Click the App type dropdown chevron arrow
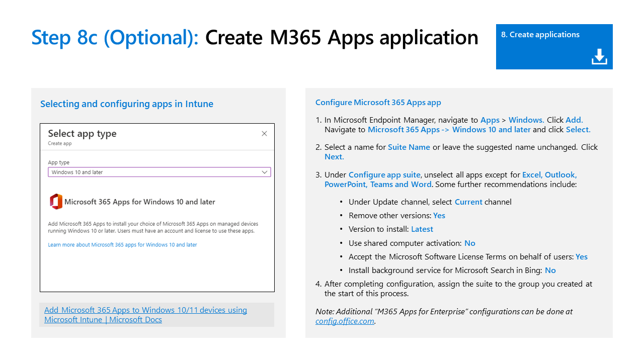The height and width of the screenshot is (362, 644). (265, 172)
